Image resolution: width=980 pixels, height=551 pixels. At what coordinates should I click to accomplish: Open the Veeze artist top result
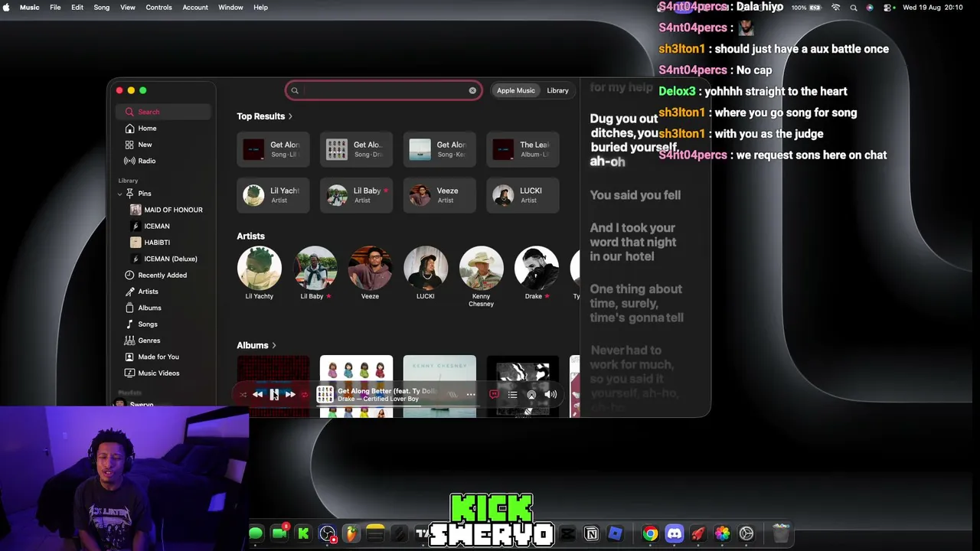439,195
